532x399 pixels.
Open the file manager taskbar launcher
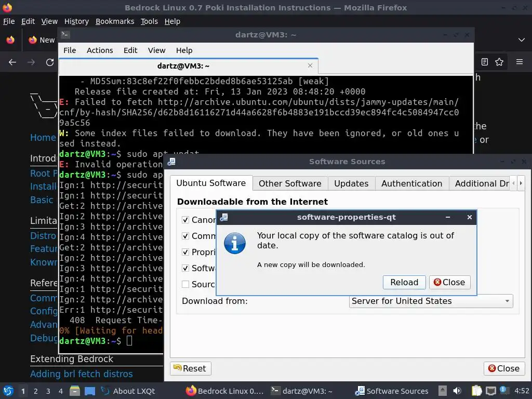point(75,391)
